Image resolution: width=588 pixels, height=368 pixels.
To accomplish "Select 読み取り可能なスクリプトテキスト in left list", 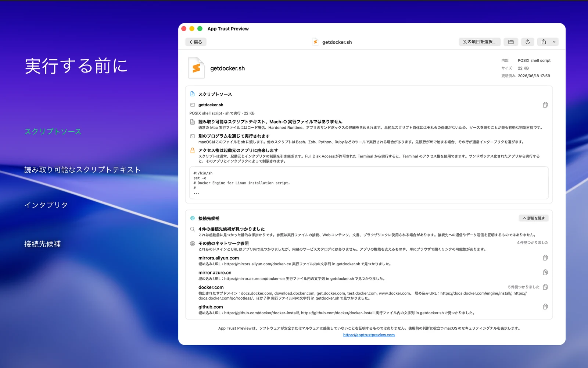I will coord(82,170).
